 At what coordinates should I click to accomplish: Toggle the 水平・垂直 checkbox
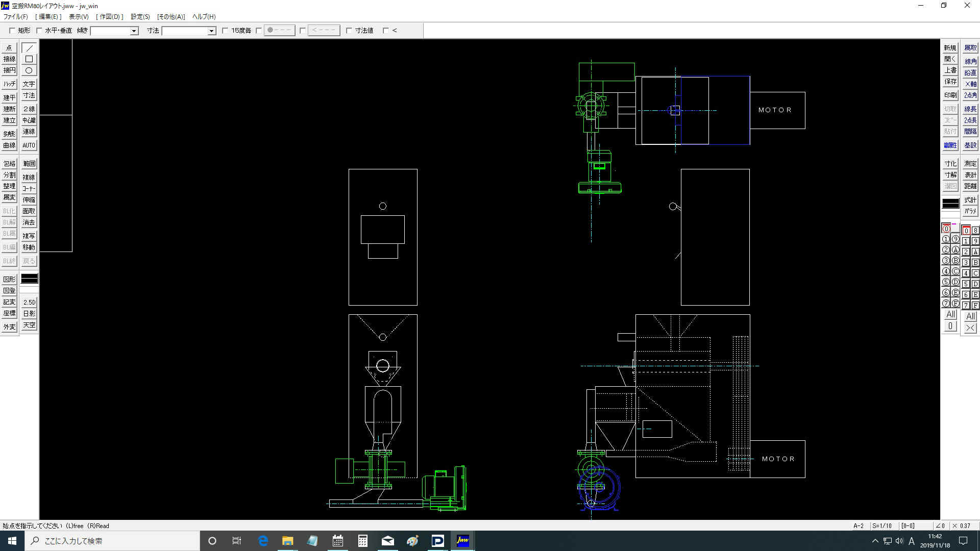[x=39, y=31]
